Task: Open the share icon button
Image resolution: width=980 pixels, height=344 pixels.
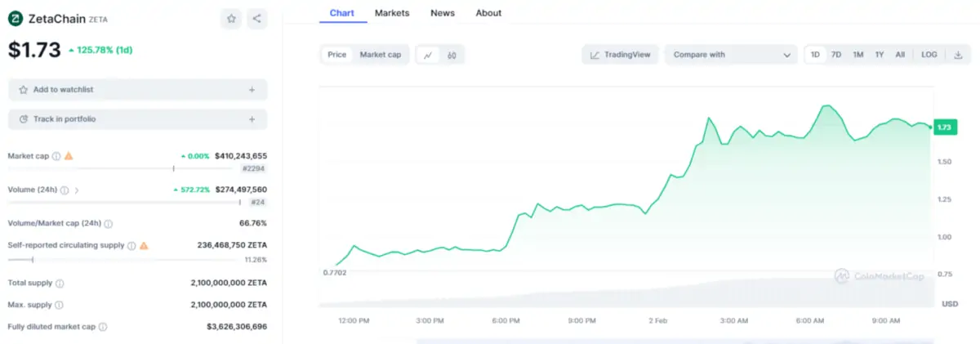Action: [x=256, y=18]
